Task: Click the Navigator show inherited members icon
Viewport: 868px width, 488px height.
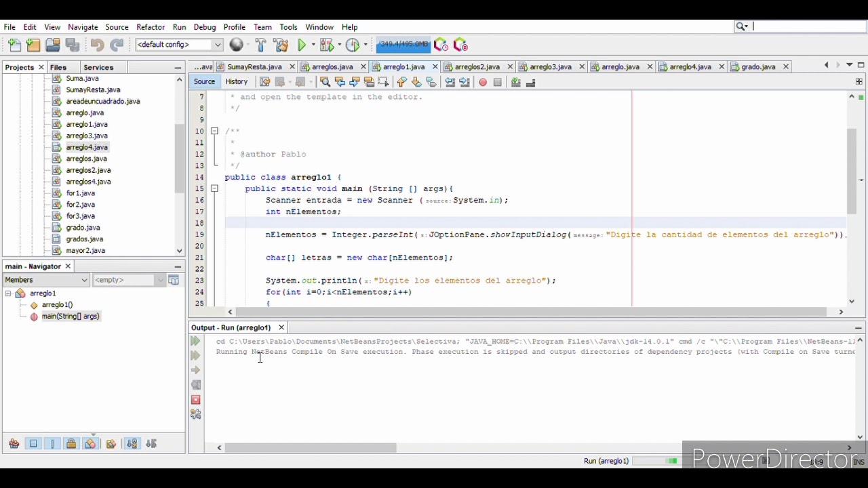Action: 14,444
